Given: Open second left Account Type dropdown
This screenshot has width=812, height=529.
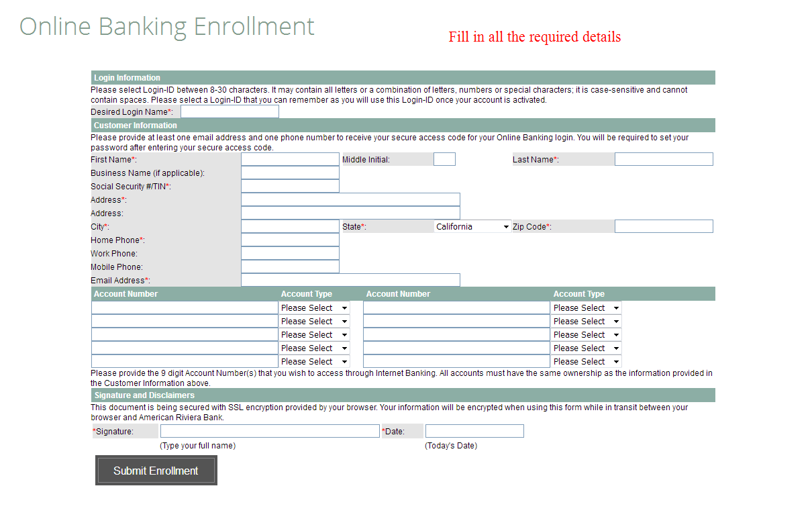Looking at the screenshot, I should [314, 321].
